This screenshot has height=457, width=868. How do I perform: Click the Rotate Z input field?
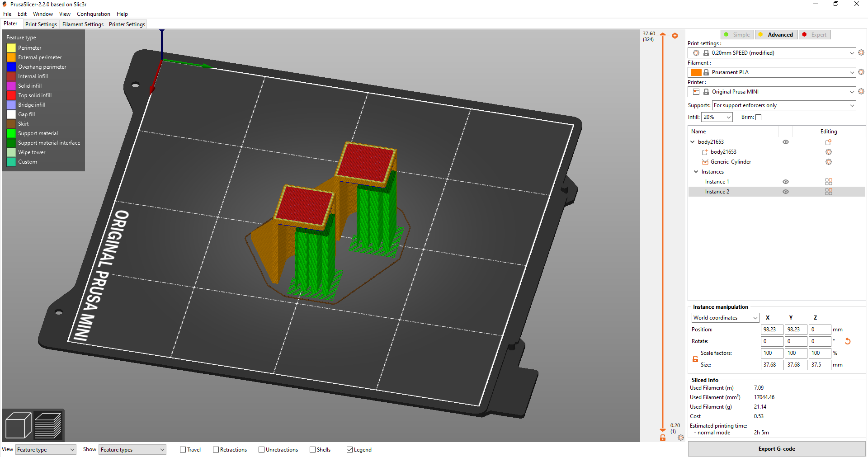pos(820,341)
